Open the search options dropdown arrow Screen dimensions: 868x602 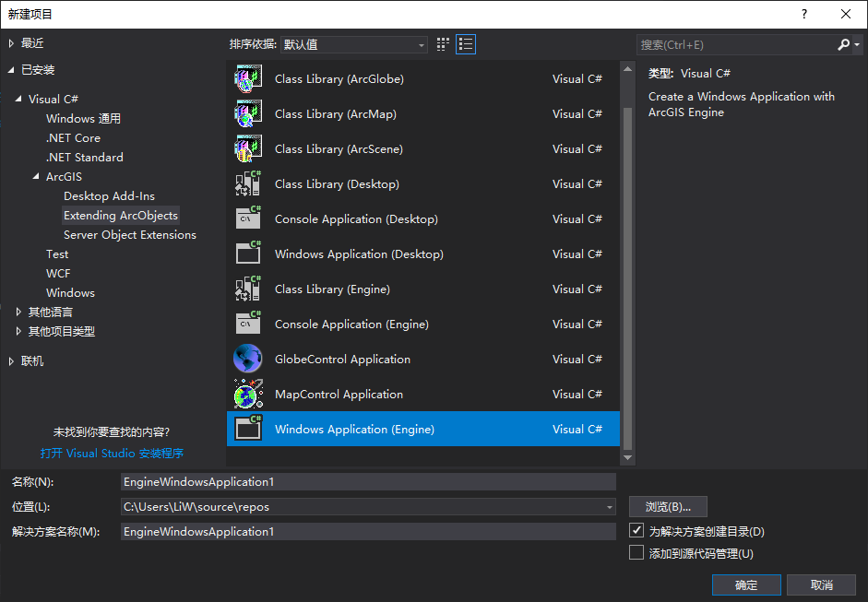click(857, 45)
